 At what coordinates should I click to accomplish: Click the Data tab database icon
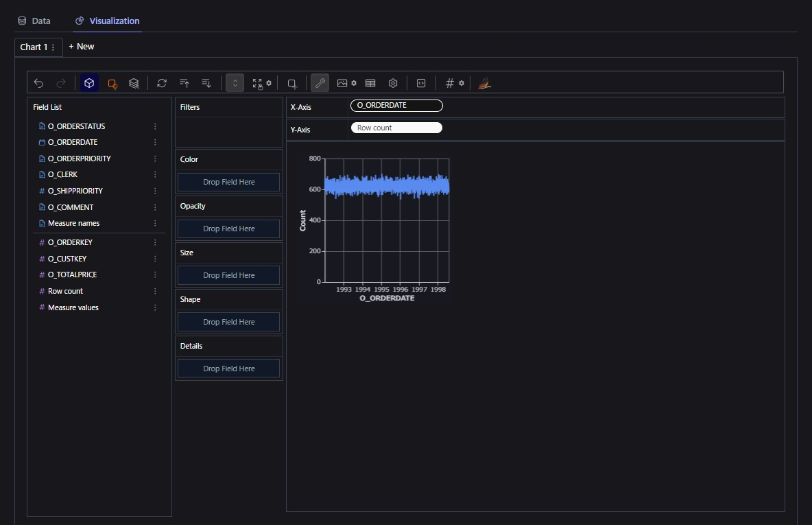click(x=22, y=21)
